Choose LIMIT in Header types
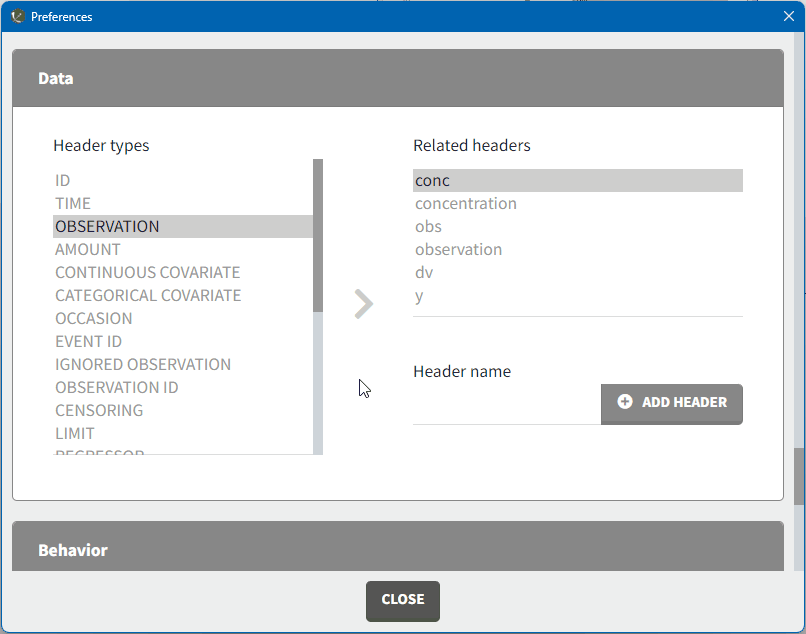 pos(75,434)
